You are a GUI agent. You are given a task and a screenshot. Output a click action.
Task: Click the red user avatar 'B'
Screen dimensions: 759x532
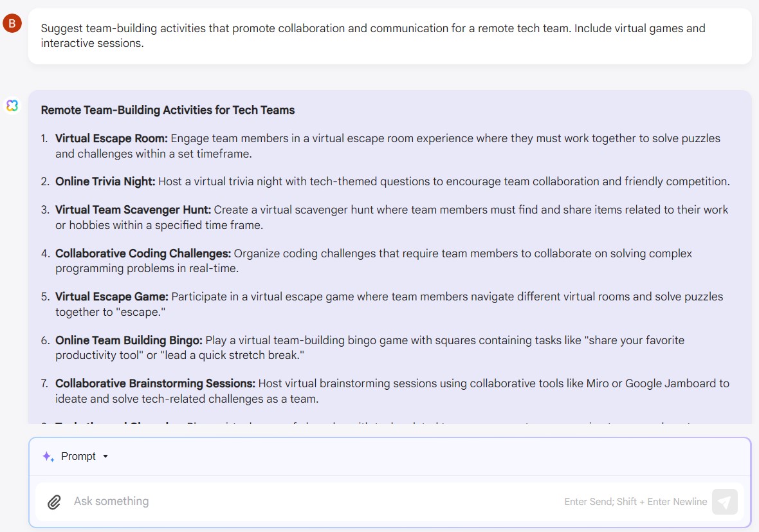(12, 23)
